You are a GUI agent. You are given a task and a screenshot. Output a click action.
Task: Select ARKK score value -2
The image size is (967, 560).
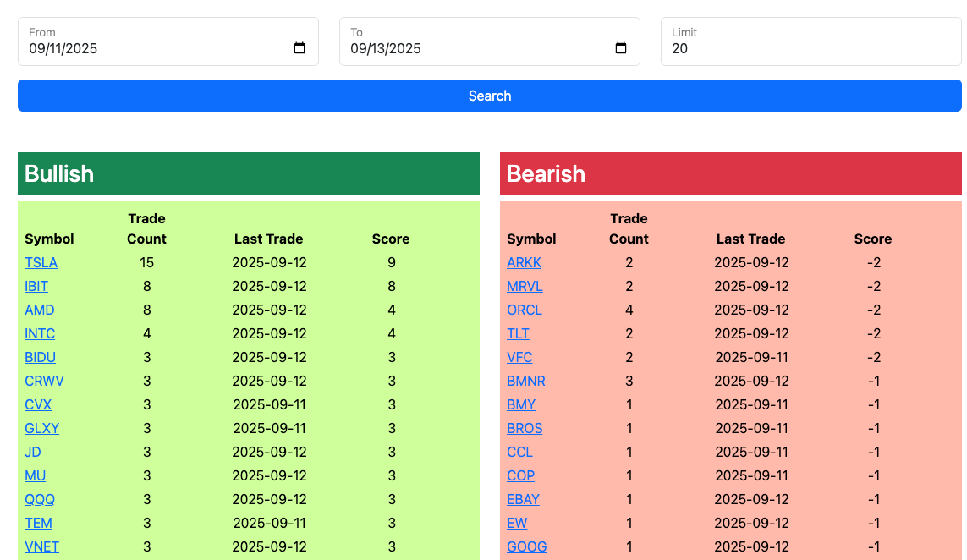[874, 263]
